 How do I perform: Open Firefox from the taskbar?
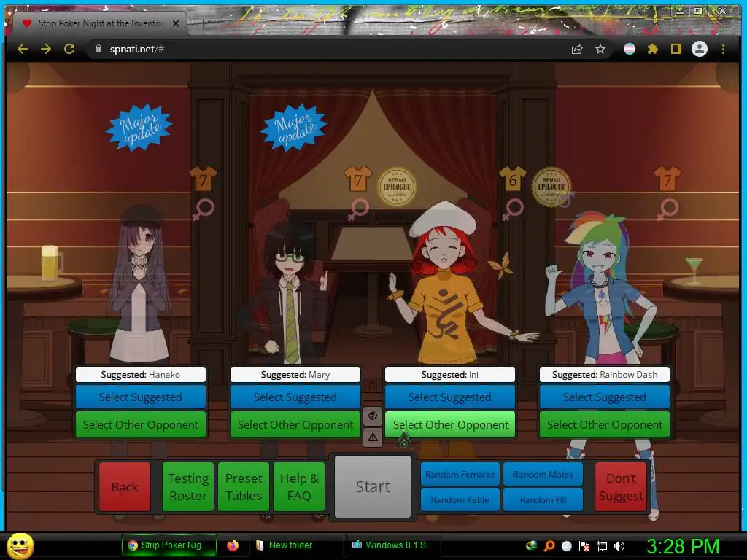pyautogui.click(x=233, y=545)
